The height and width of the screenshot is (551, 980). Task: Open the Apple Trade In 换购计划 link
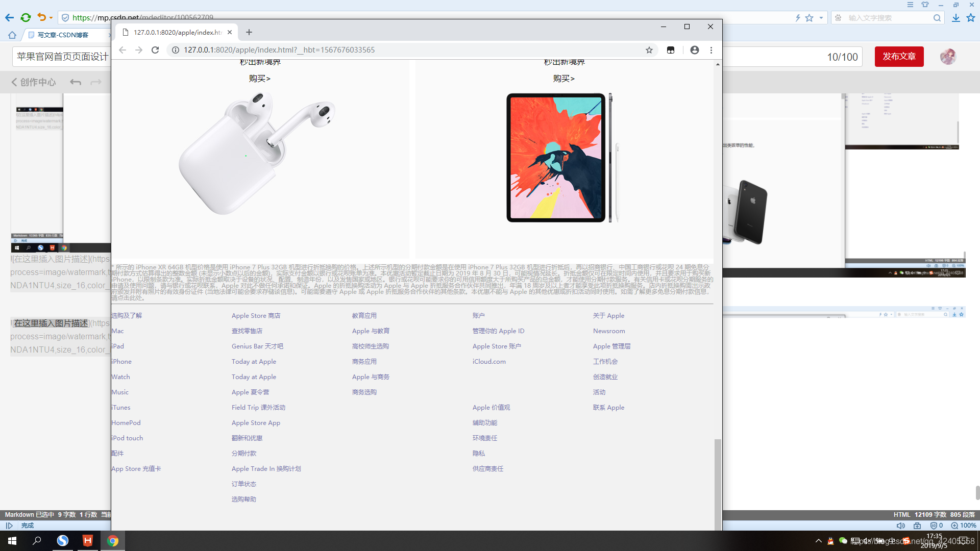(x=266, y=469)
